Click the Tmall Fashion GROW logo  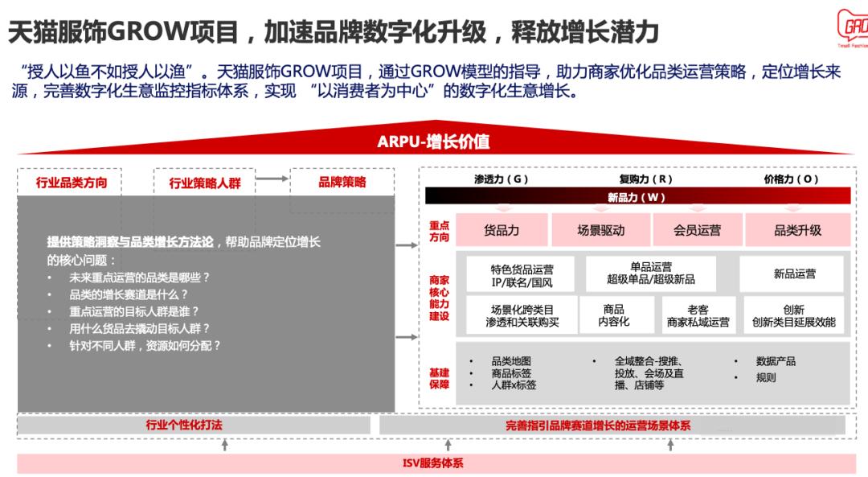coord(853,29)
